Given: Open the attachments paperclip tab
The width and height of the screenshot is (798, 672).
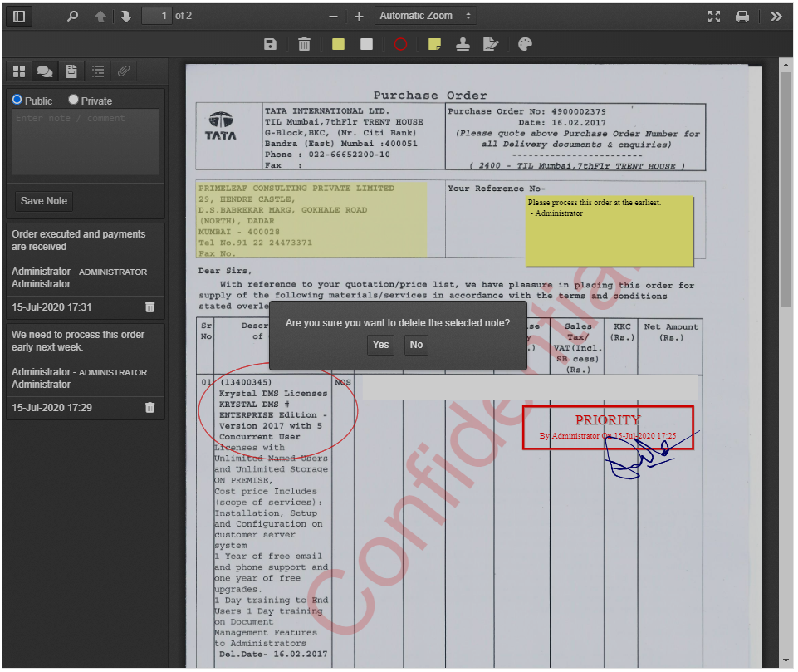Looking at the screenshot, I should pos(124,71).
